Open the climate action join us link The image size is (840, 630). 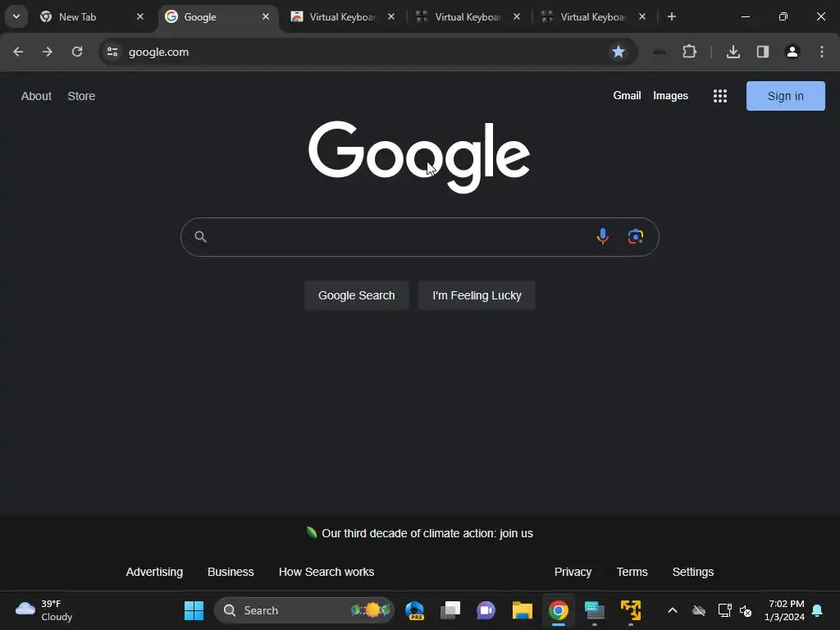(427, 533)
